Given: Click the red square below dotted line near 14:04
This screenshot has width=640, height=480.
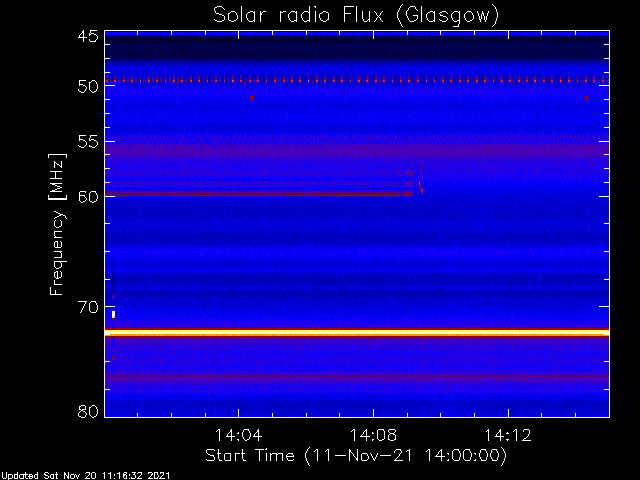Looking at the screenshot, I should click(252, 98).
